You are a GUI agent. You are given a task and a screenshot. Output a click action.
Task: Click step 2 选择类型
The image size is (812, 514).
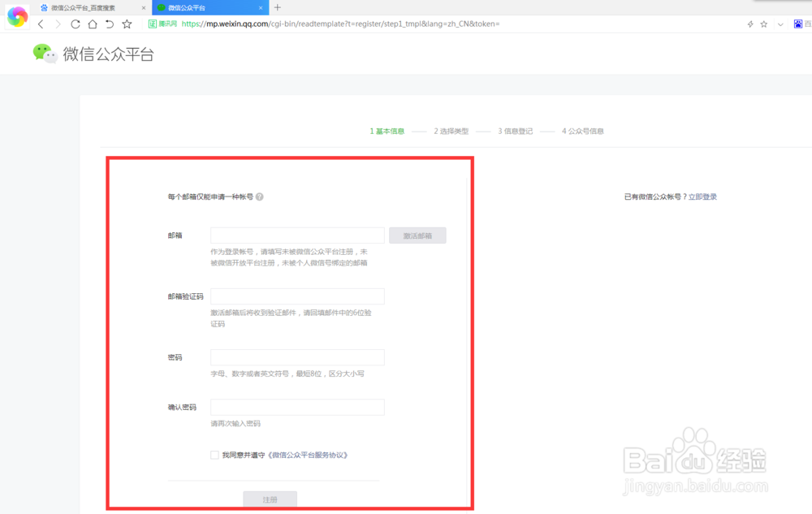(x=451, y=131)
